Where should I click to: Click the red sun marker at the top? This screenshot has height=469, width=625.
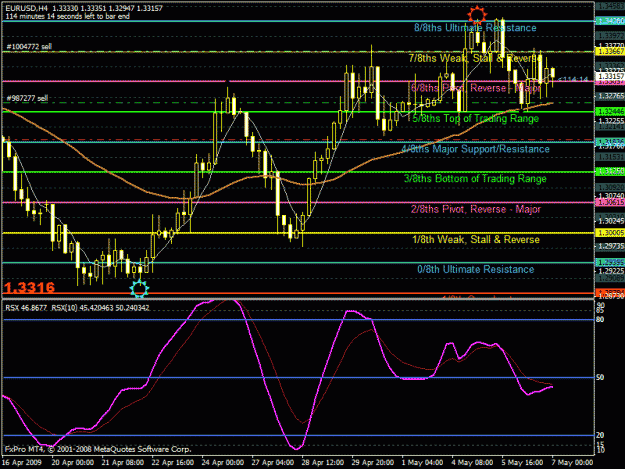coord(477,15)
